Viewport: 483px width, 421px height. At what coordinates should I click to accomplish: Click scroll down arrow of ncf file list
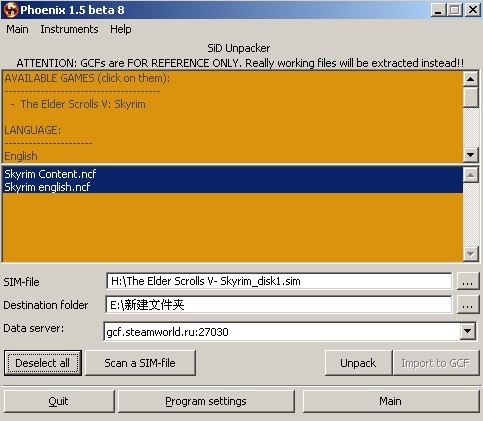coord(471,254)
